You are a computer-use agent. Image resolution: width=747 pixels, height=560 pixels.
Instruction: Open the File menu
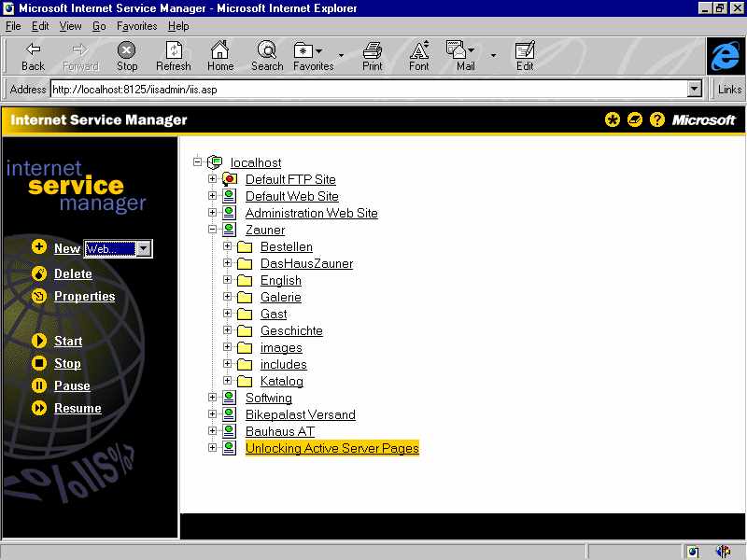13,26
